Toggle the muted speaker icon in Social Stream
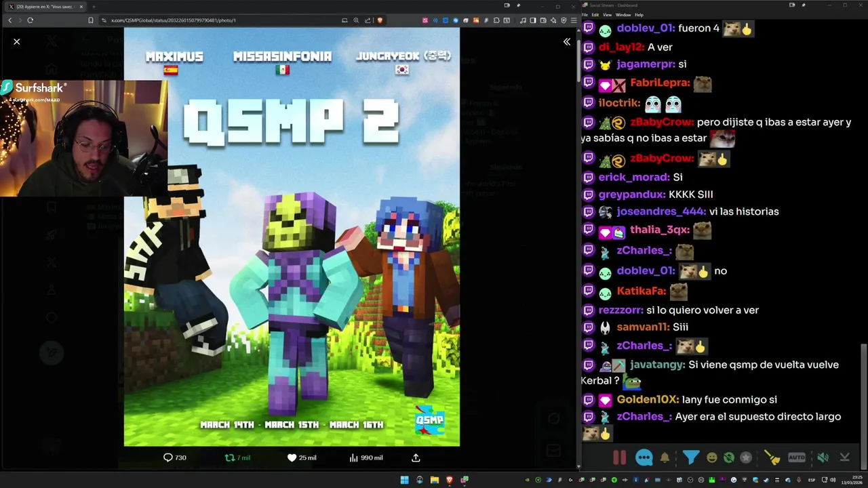Viewport: 868px width, 488px height. pos(823,457)
